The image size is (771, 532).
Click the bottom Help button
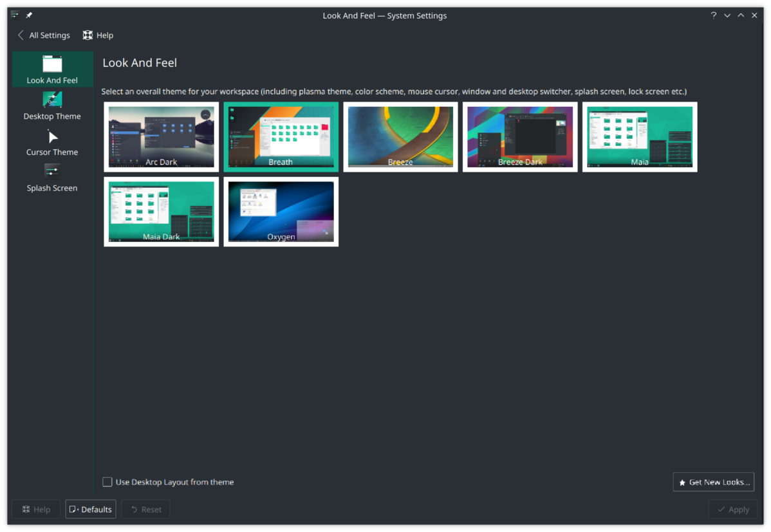(36, 509)
